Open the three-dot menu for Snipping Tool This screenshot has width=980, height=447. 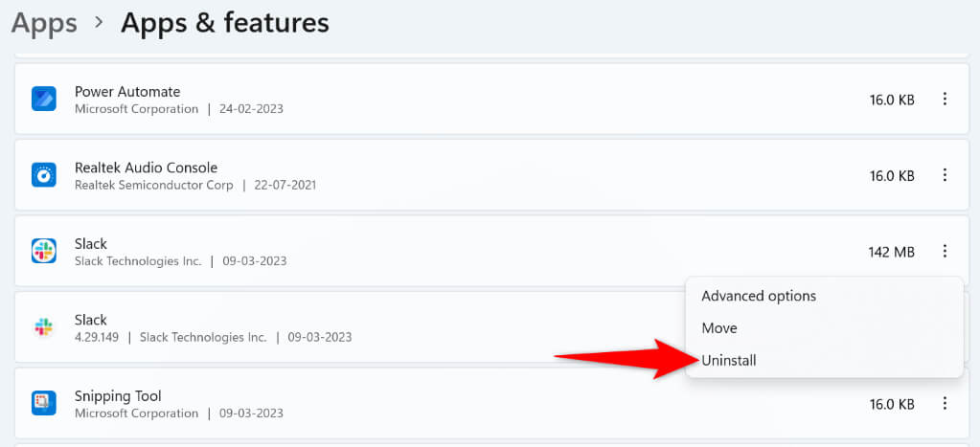(945, 404)
